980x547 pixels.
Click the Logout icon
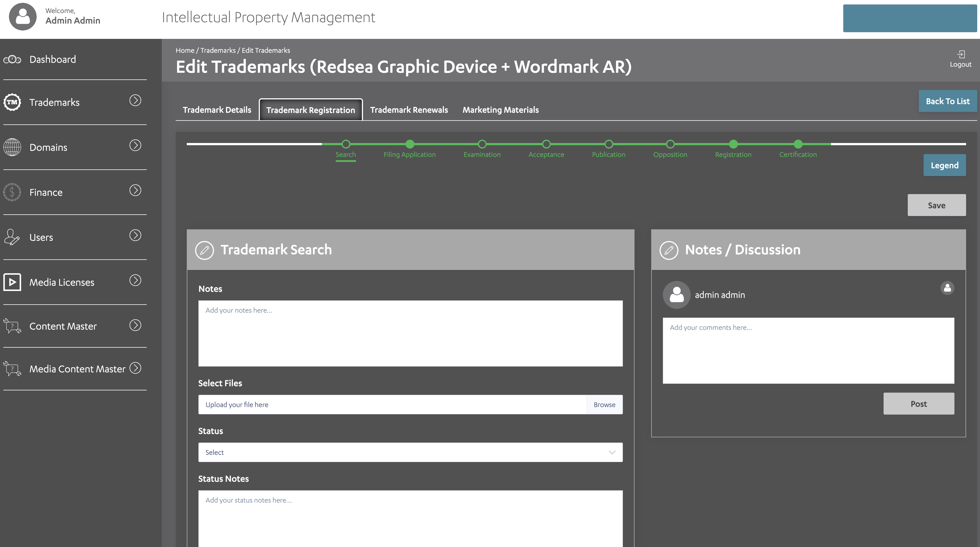(961, 54)
